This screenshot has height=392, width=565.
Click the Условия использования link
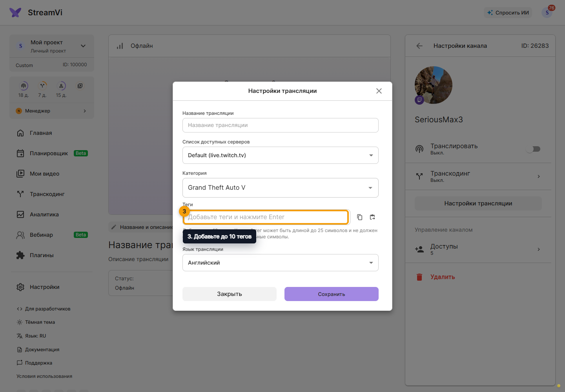click(44, 376)
